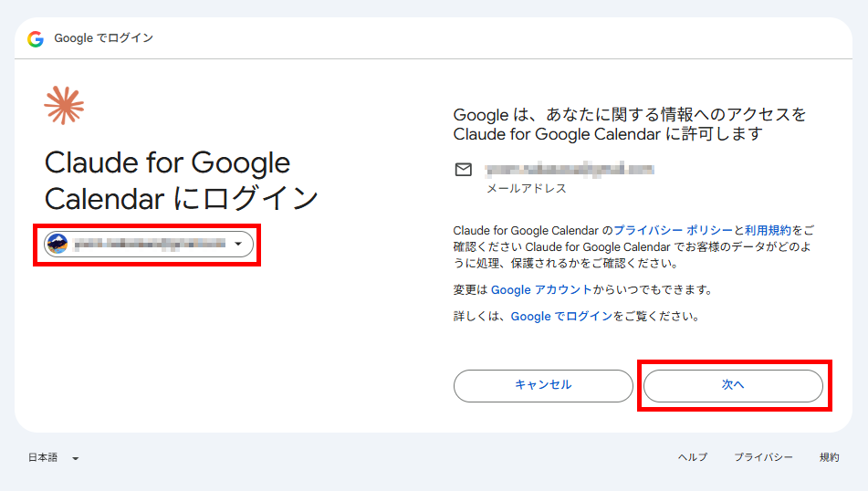The image size is (868, 491).
Task: Open the Google でログイン link in body text
Action: 561,316
